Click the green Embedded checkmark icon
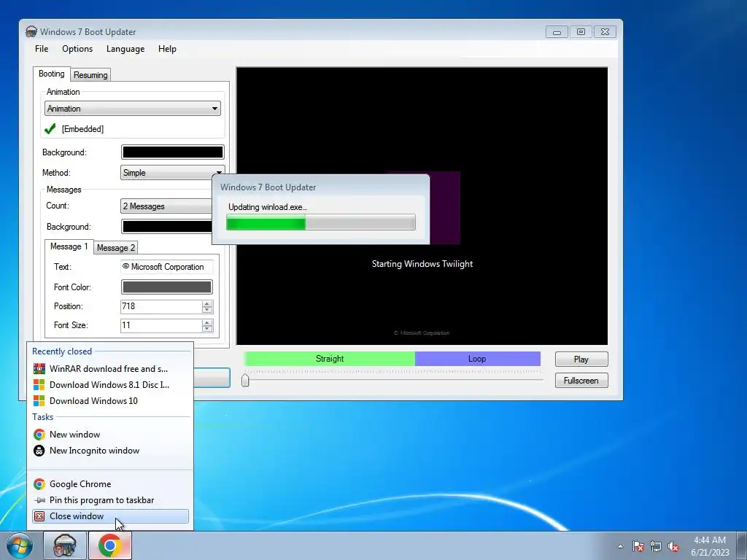The height and width of the screenshot is (560, 747). 50,128
